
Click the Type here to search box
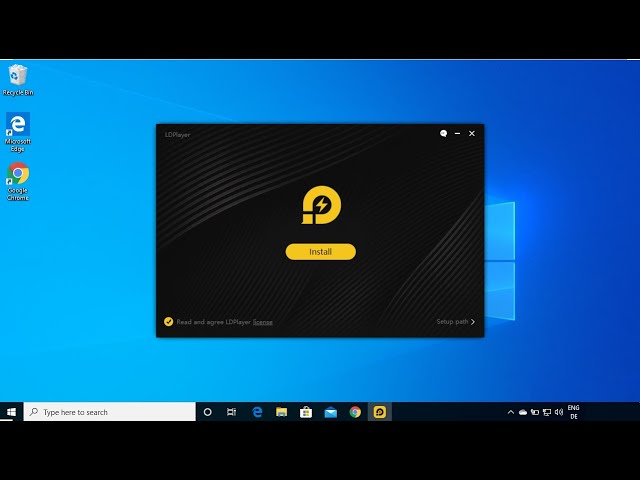[x=110, y=412]
